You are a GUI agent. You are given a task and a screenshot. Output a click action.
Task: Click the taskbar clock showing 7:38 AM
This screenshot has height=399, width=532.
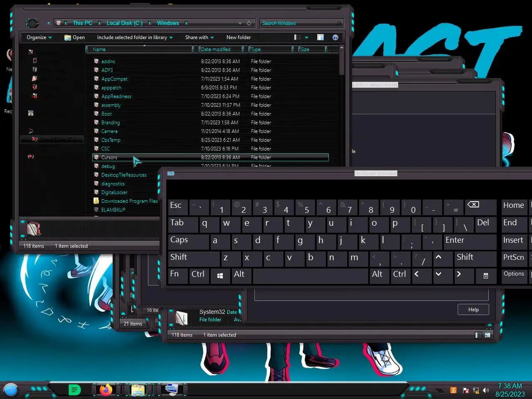[510, 390]
